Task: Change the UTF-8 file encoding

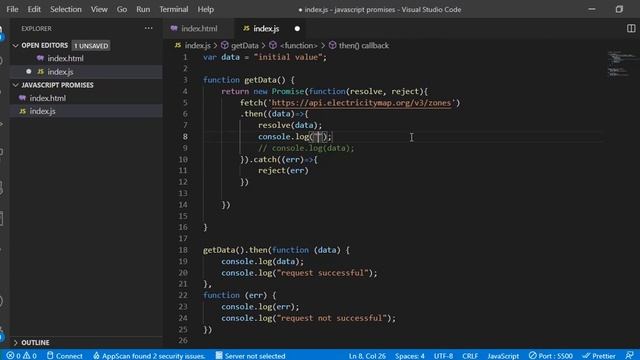Action: tap(443, 356)
